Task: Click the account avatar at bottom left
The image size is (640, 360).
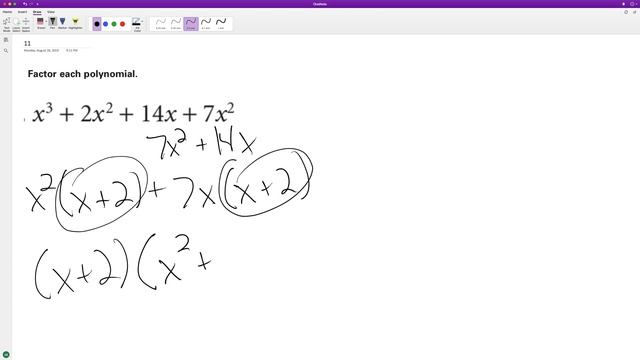Action: [6, 355]
